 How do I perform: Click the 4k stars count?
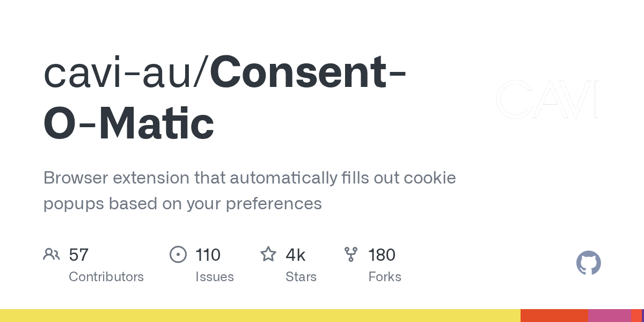click(x=295, y=255)
